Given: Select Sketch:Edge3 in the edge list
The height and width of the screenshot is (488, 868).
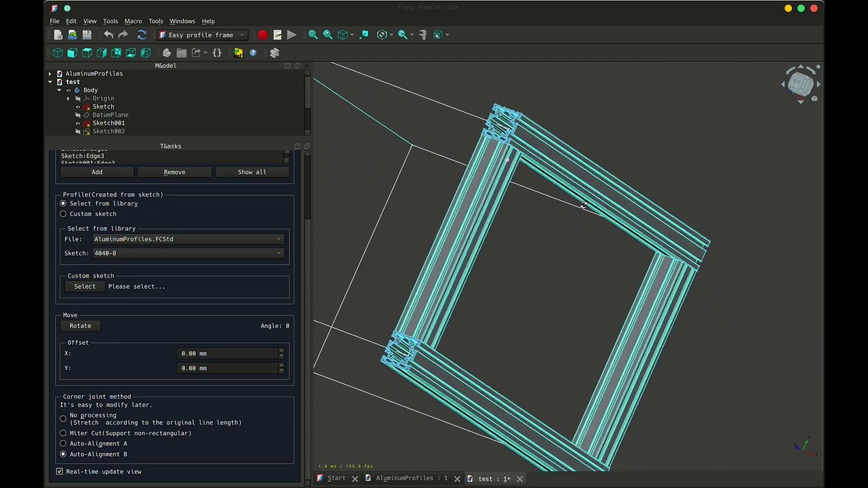Looking at the screenshot, I should pos(83,156).
